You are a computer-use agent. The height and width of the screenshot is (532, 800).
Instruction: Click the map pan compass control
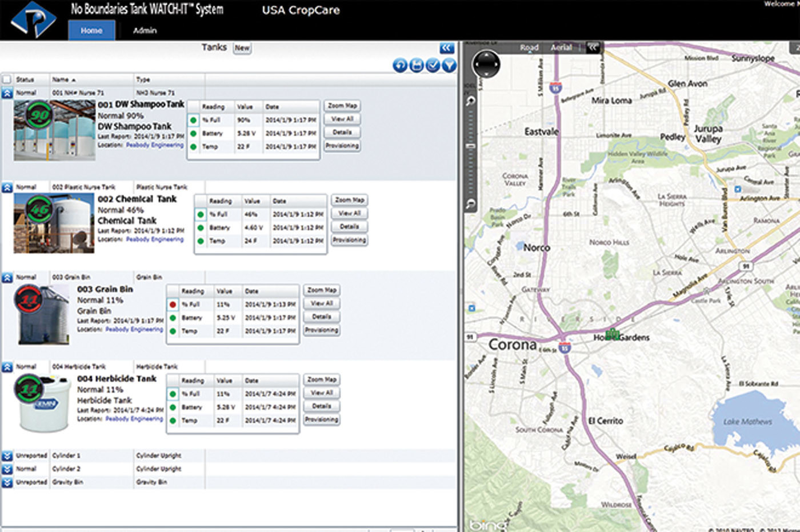pyautogui.click(x=486, y=63)
